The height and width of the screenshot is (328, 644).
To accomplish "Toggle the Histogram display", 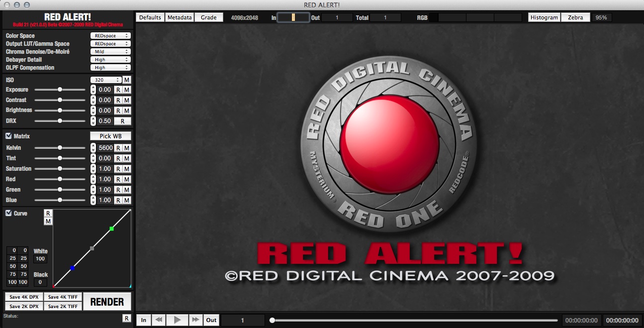I will 544,17.
